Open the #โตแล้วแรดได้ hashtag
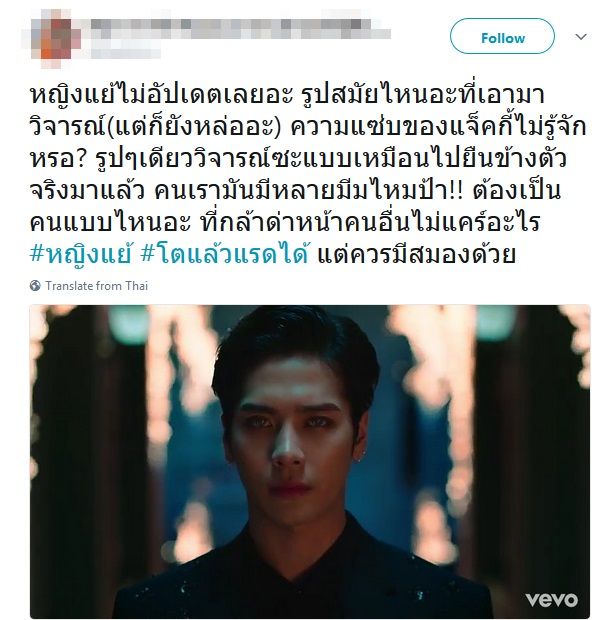 coord(225,255)
